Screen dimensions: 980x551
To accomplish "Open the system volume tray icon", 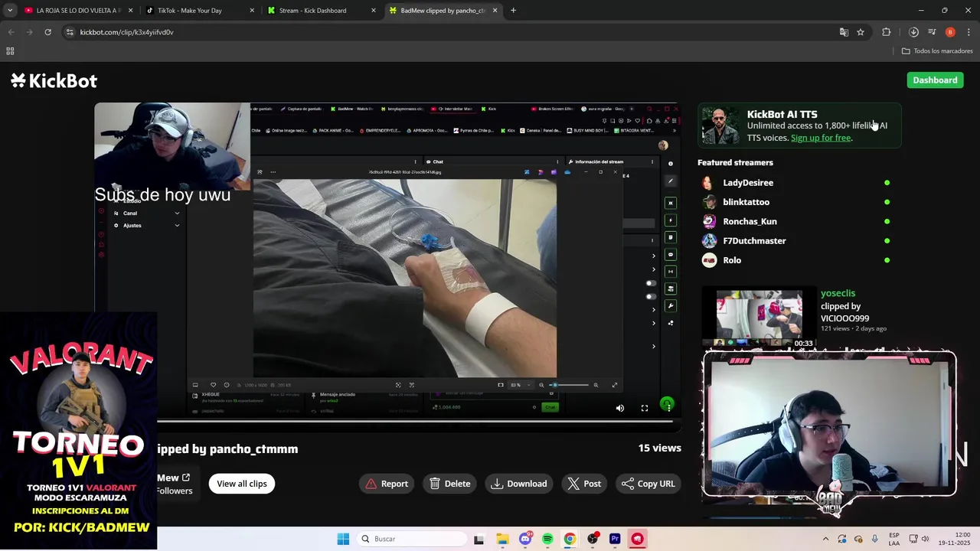I will (925, 539).
